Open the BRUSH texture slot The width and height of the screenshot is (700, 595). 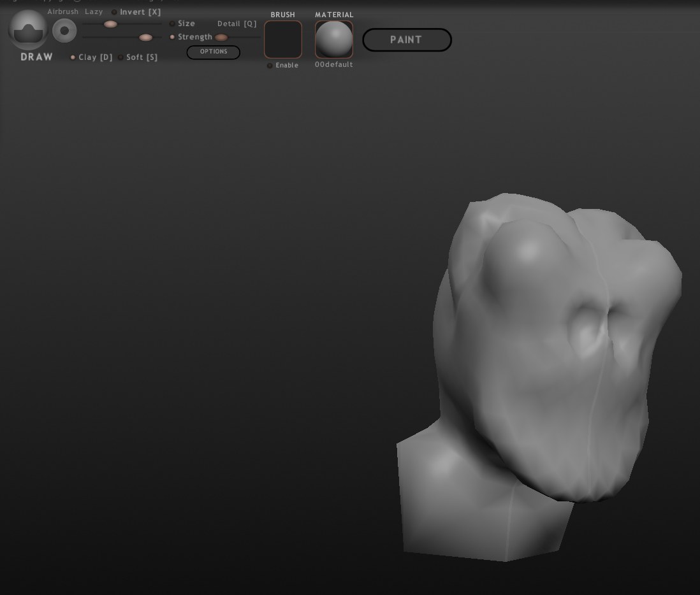[x=283, y=39]
